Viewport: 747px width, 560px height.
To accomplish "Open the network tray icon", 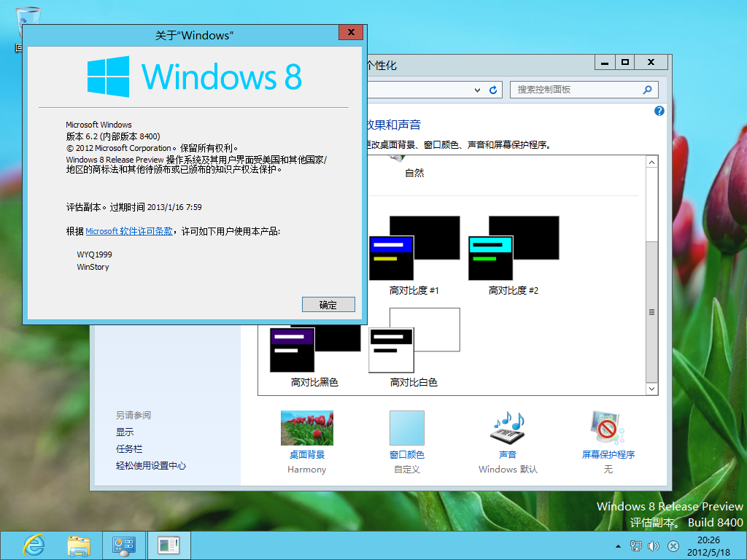I will [635, 546].
